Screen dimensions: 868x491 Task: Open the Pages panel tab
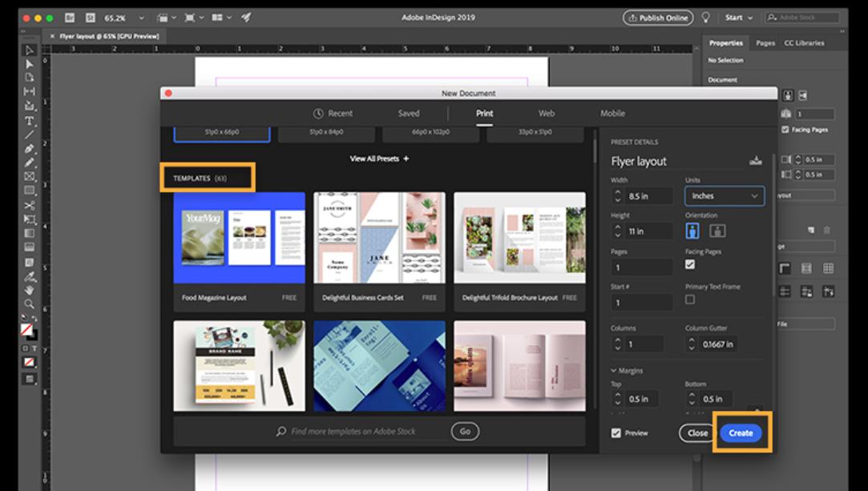click(765, 43)
